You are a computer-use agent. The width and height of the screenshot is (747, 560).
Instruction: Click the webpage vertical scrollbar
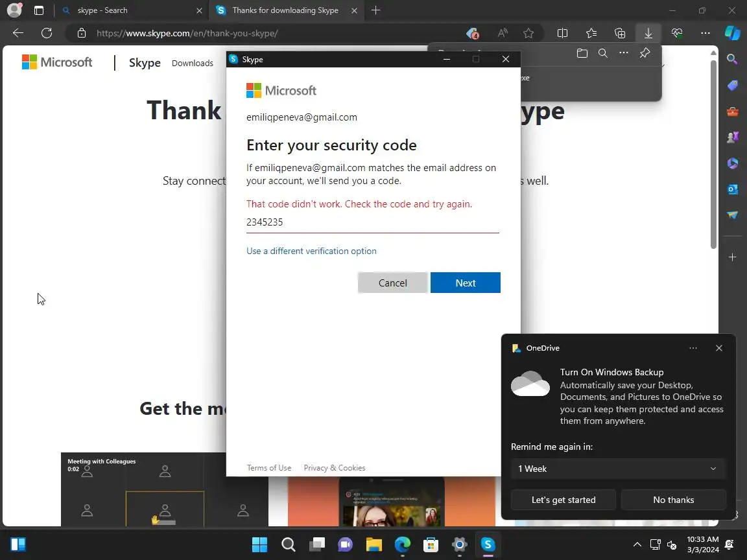pyautogui.click(x=713, y=154)
